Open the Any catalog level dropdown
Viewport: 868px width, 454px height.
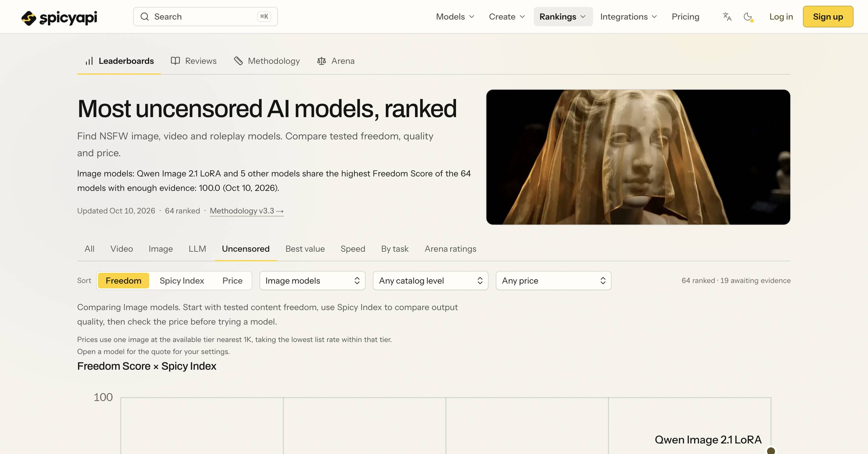point(430,281)
